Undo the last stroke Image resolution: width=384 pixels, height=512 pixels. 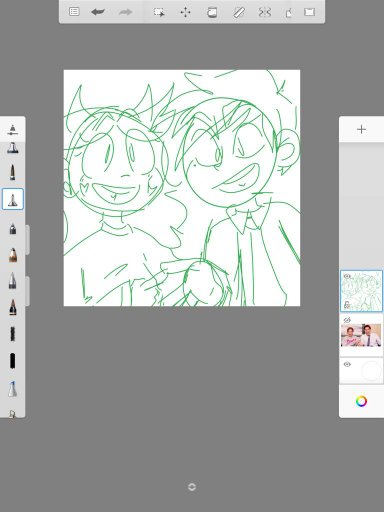98,12
